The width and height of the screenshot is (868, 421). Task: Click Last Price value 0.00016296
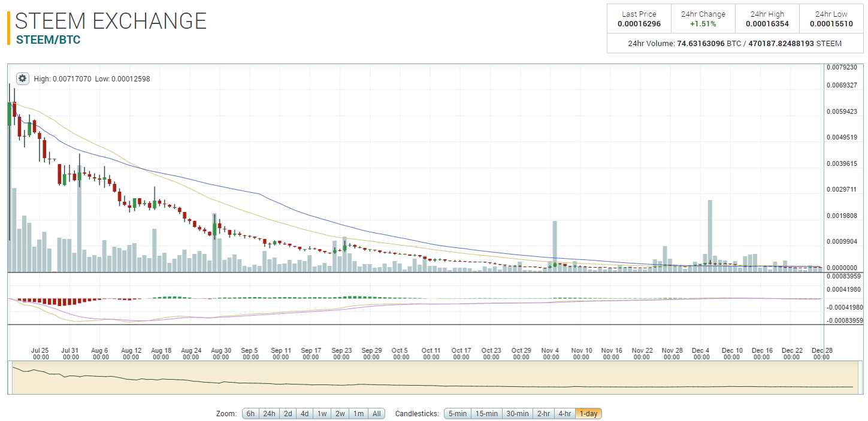[639, 24]
